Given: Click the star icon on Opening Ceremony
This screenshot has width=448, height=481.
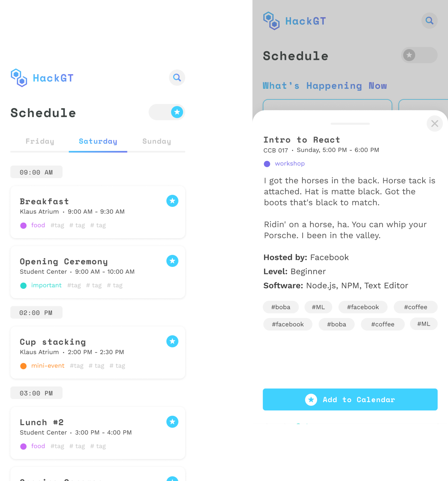Looking at the screenshot, I should (172, 261).
